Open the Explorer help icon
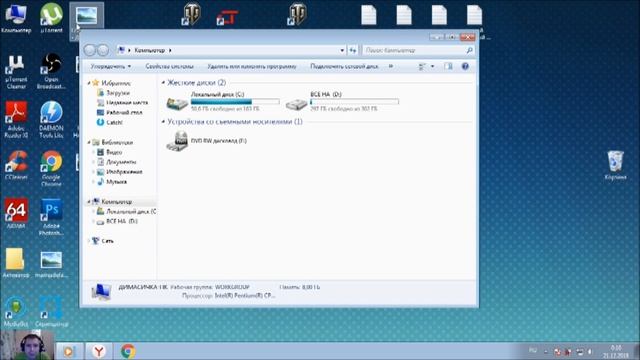This screenshot has height=360, width=640. pyautogui.click(x=465, y=66)
